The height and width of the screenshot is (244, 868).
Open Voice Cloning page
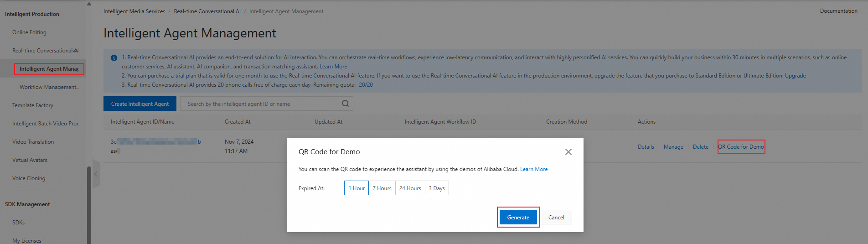[29, 178]
